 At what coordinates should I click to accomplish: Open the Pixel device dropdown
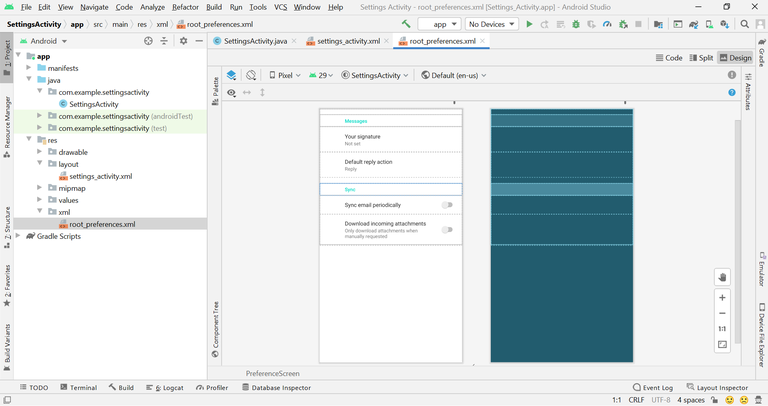pos(286,75)
